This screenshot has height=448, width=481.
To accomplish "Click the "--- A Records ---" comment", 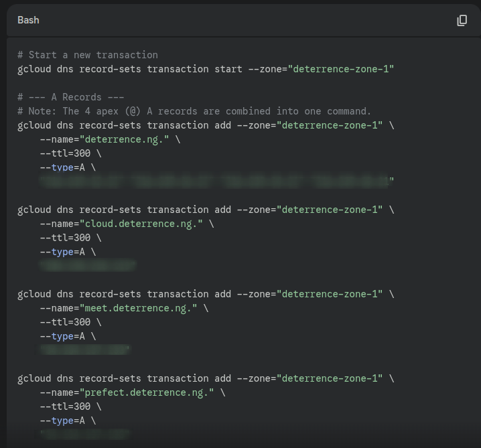I will 71,97.
